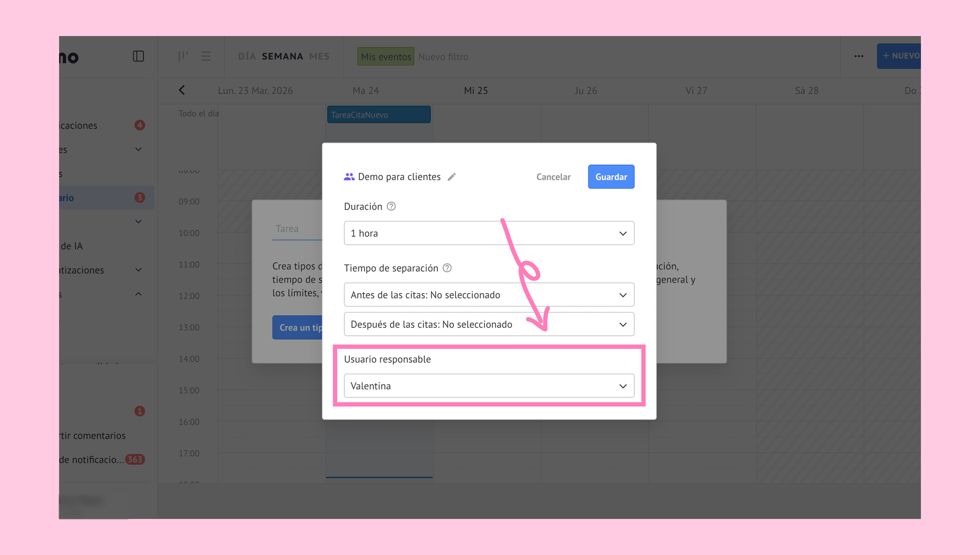This screenshot has height=555, width=980.
Task: Switch calendar to DÍA view
Action: [246, 57]
